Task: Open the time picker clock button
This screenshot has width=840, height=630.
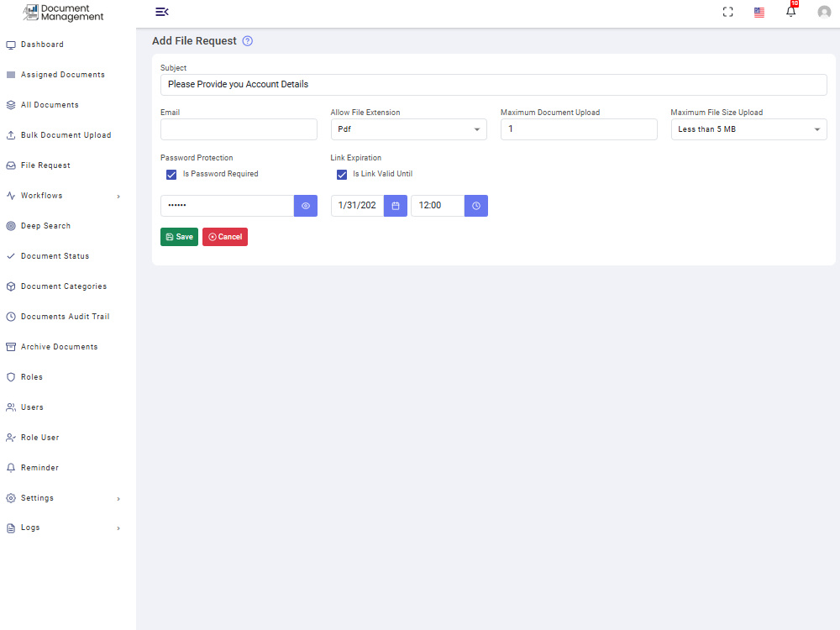Action: click(x=475, y=206)
